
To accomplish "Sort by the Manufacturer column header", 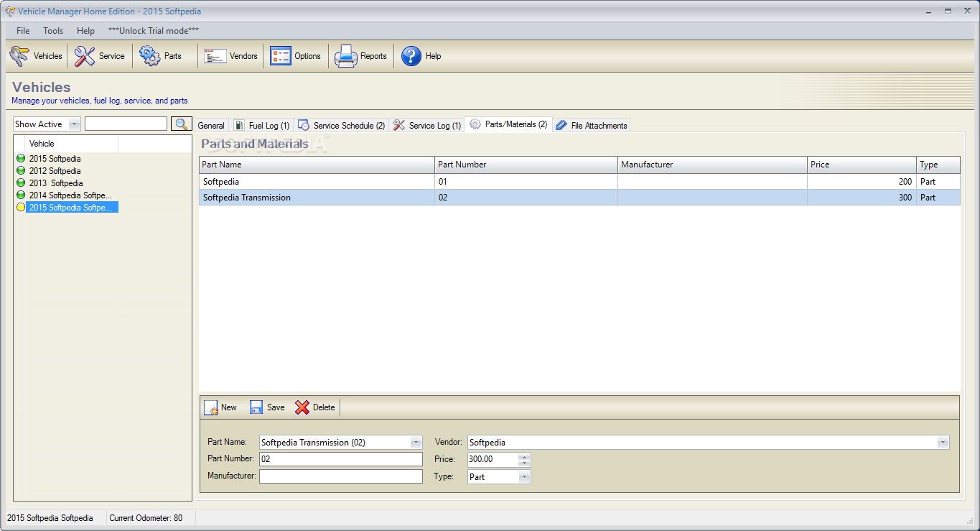I will tap(712, 165).
